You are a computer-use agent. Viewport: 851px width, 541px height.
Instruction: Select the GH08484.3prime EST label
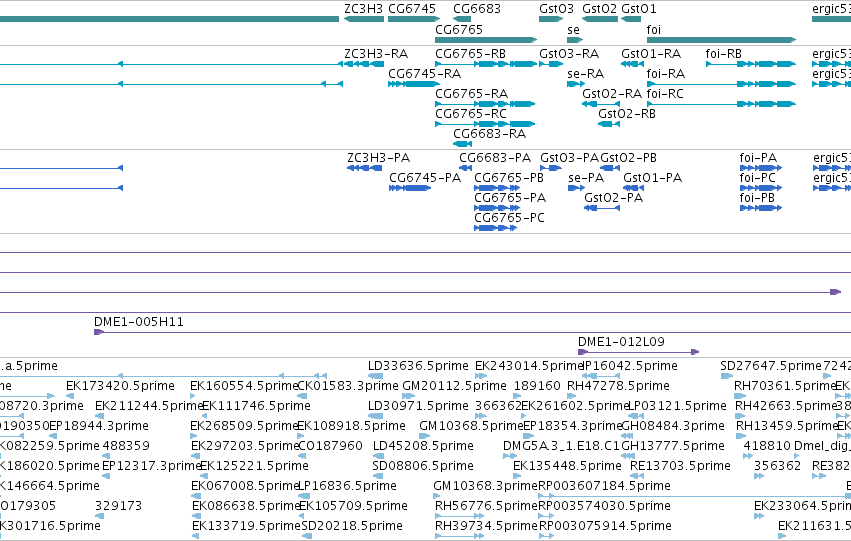point(673,426)
